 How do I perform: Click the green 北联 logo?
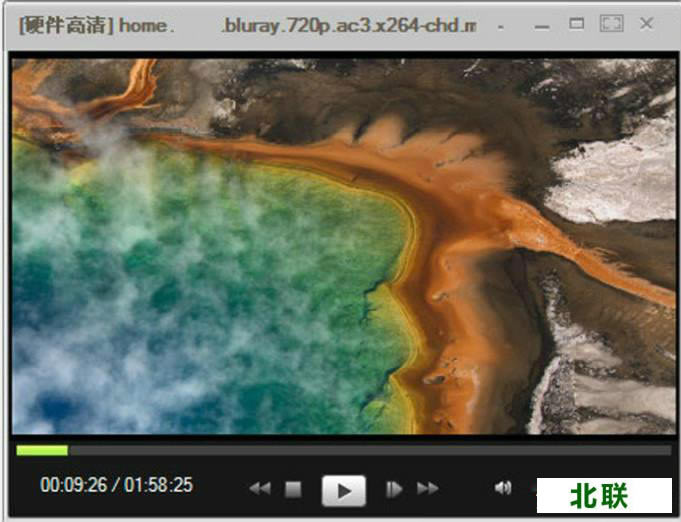(604, 495)
